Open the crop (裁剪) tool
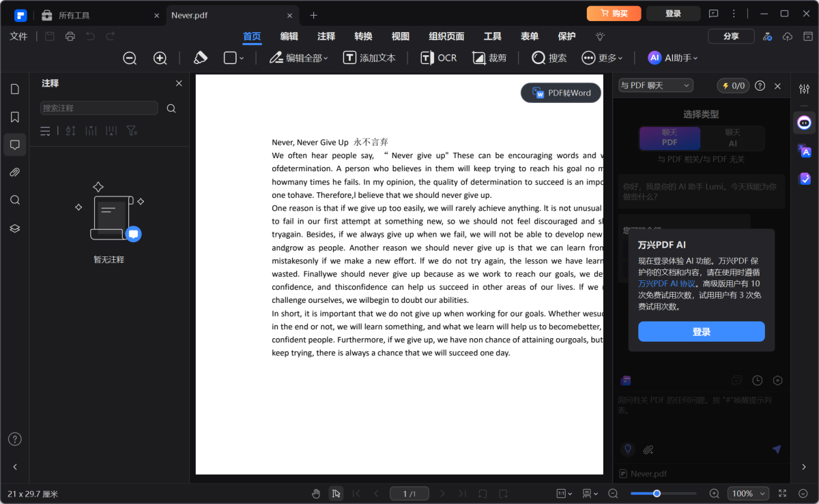 tap(489, 58)
